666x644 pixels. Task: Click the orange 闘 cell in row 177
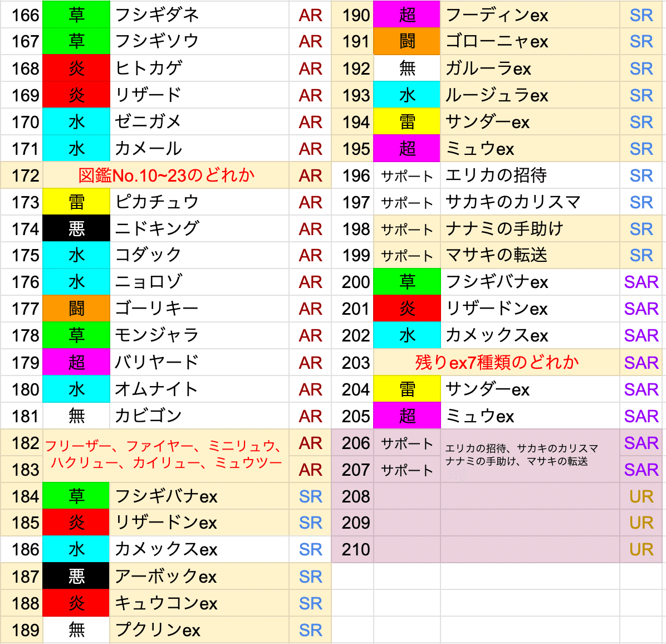[76, 309]
